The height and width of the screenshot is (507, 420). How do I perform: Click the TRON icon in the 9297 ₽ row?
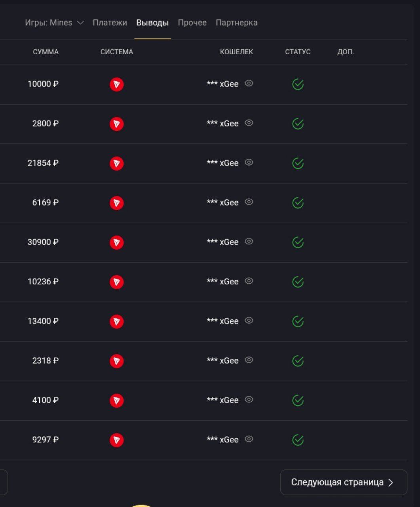(x=116, y=440)
